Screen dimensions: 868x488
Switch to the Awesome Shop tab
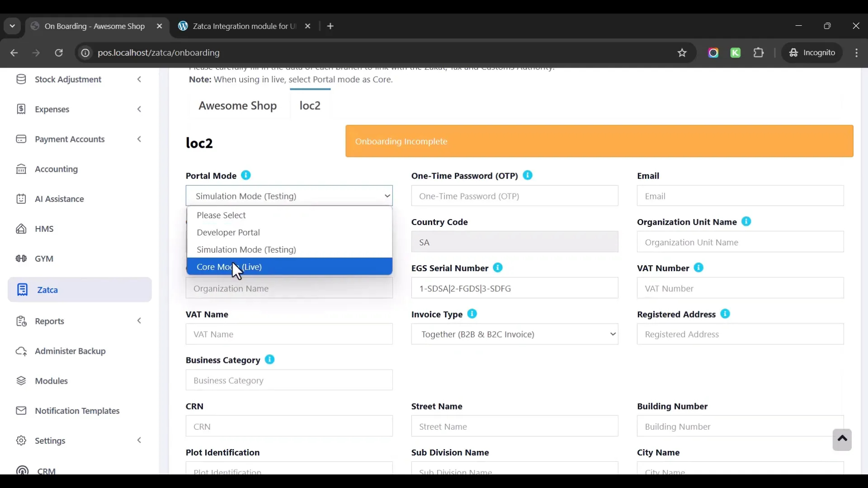point(237,106)
